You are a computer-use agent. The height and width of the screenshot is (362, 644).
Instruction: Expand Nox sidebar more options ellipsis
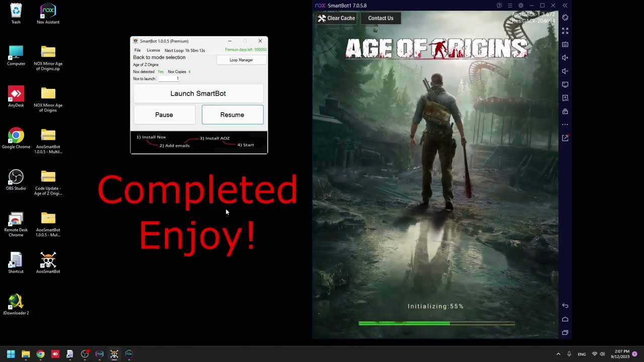(565, 124)
